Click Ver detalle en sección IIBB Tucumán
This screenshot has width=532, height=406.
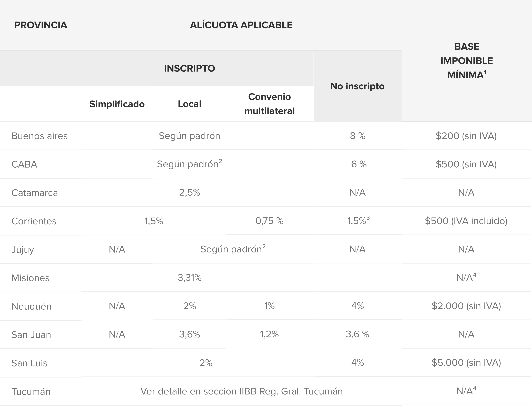coord(242,391)
